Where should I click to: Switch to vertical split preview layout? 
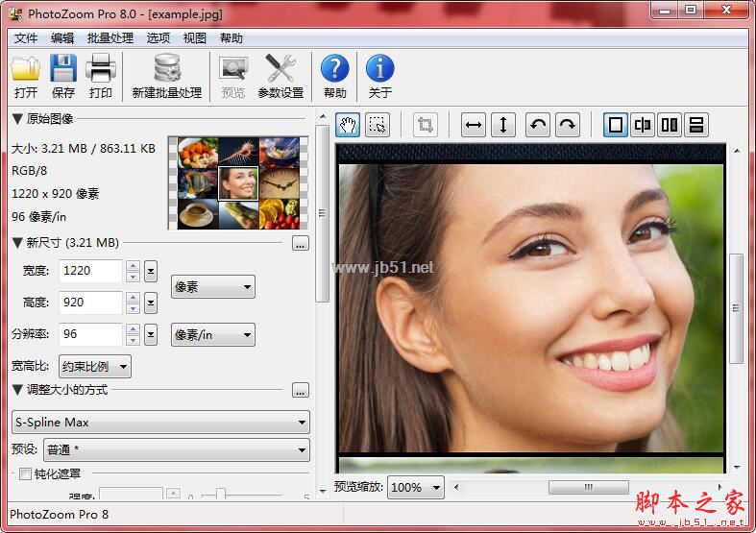(643, 125)
